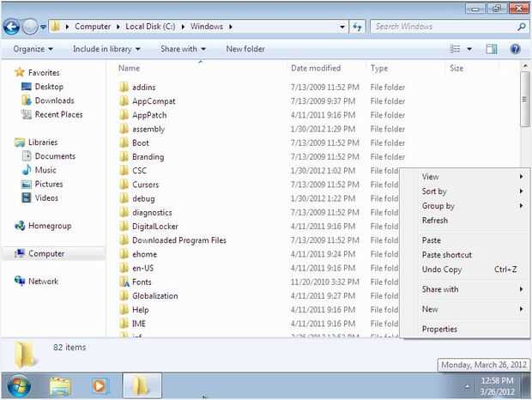This screenshot has width=532, height=400.
Task: Select the Boot folder icon
Action: click(x=124, y=142)
